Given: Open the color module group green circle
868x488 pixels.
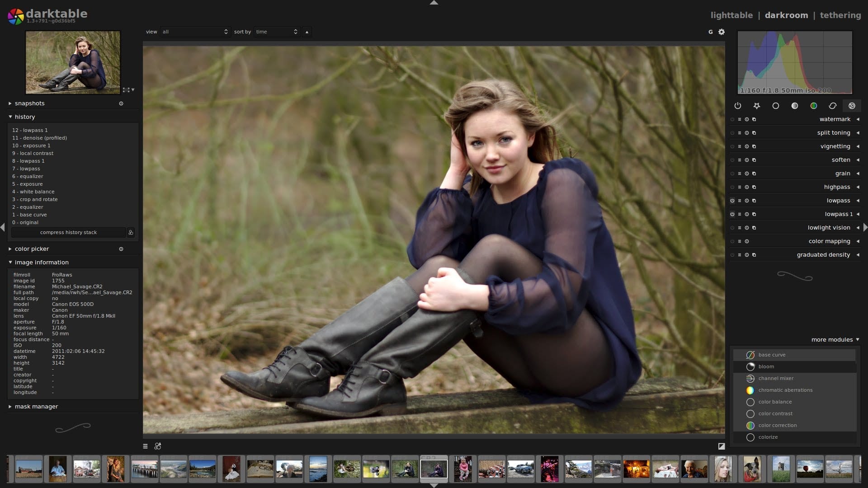Looking at the screenshot, I should click(814, 106).
